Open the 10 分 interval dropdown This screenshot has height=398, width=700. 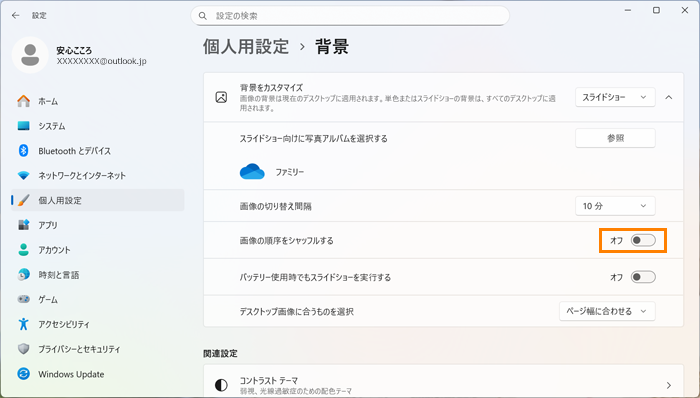point(615,206)
